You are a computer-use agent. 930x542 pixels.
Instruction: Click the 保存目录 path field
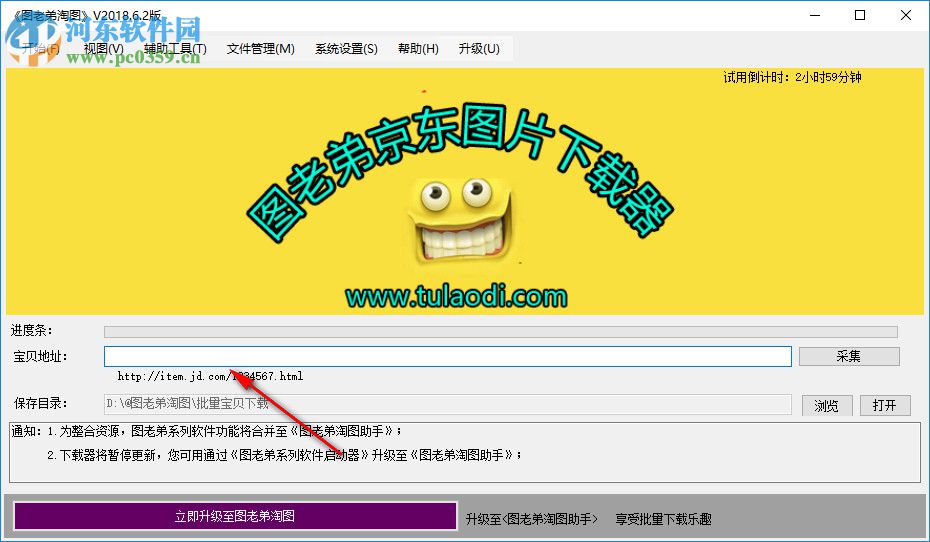448,404
